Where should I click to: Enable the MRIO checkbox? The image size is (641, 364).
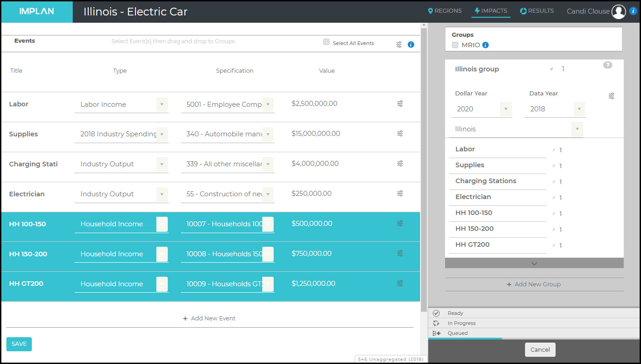455,45
